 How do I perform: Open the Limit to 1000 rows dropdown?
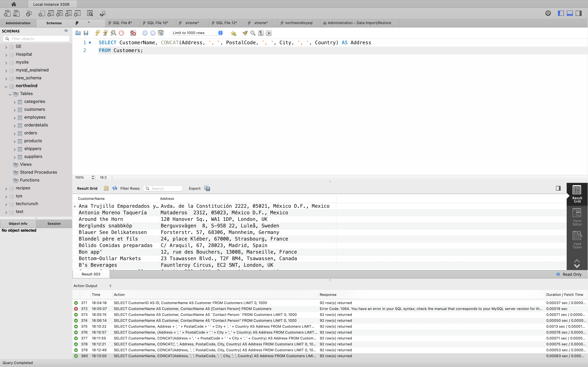point(197,33)
